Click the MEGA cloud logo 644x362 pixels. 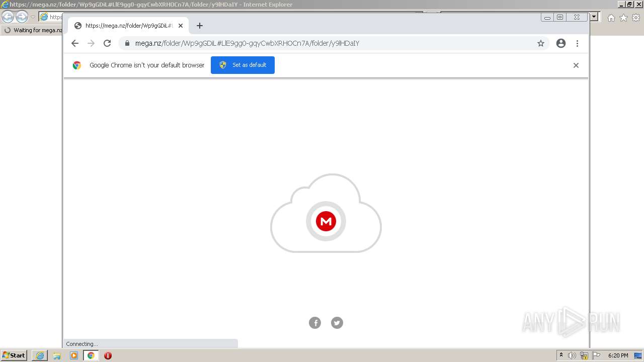[326, 213]
